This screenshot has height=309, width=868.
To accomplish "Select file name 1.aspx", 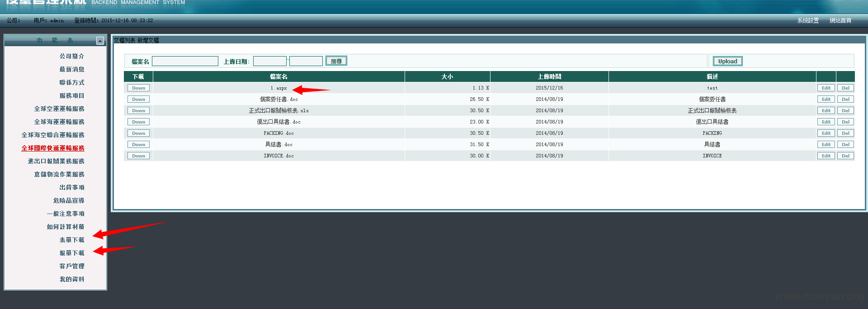I will coord(279,88).
